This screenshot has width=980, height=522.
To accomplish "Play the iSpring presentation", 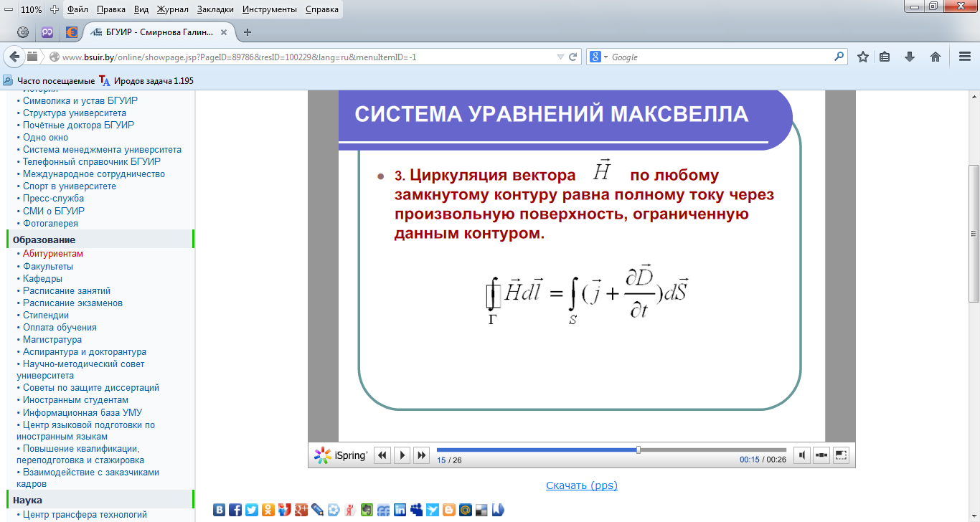I will 402,455.
